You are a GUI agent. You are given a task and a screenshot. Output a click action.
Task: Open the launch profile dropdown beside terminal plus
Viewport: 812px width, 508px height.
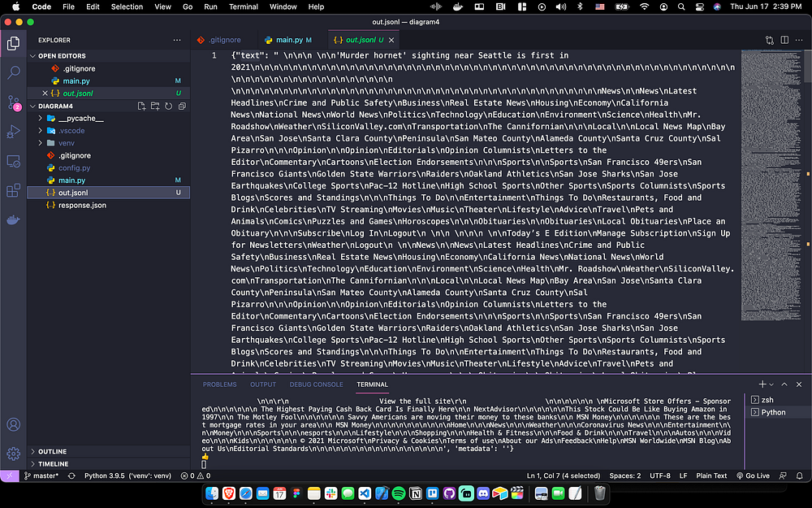tap(771, 384)
